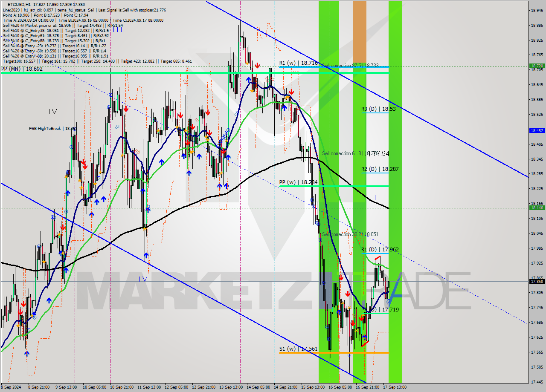
Task: Click '13 Sep 13:00' on time axis
Action: pyautogui.click(x=231, y=387)
